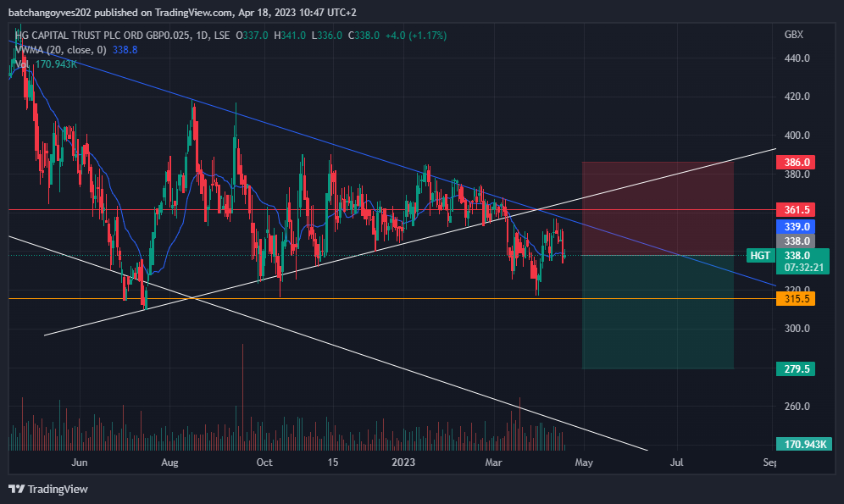Click the 2023 time axis label
This screenshot has width=844, height=504.
[x=403, y=462]
